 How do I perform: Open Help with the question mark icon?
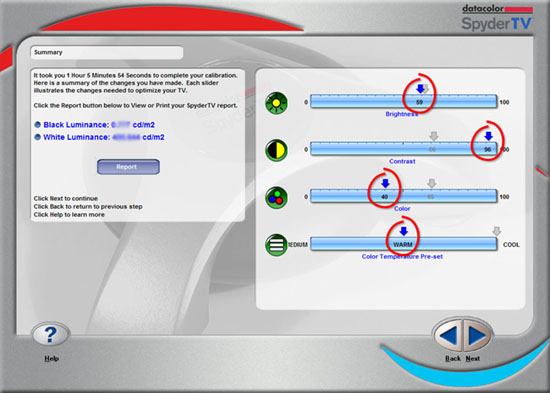[51, 334]
